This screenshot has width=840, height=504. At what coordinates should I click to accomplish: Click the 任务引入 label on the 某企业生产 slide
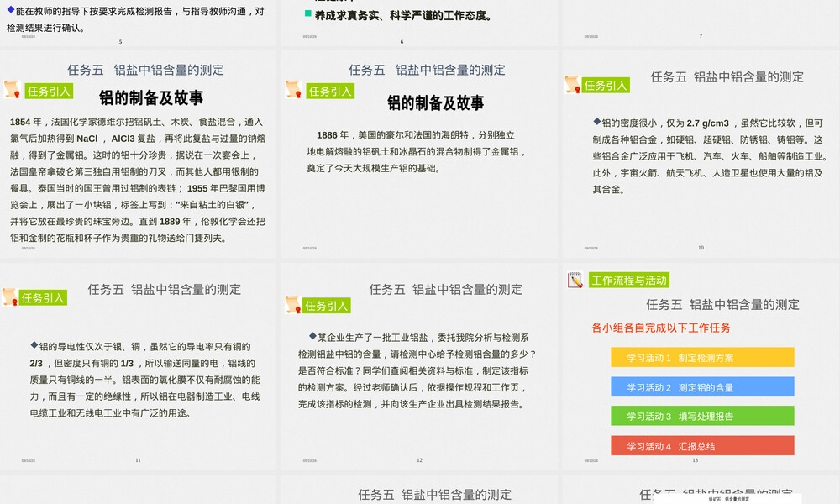(x=326, y=306)
